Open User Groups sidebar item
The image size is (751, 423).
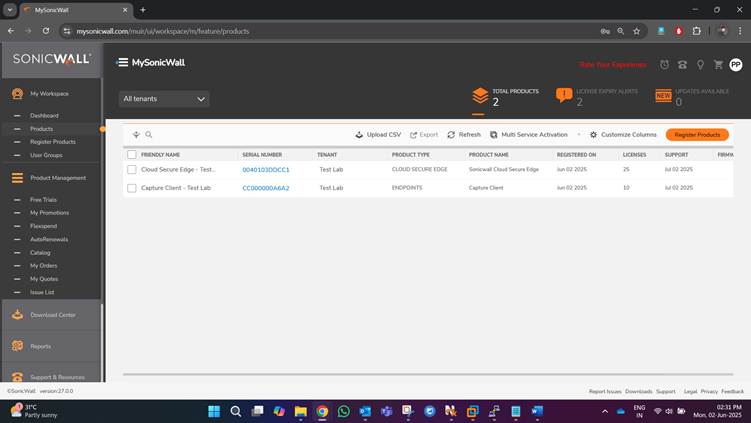point(46,155)
